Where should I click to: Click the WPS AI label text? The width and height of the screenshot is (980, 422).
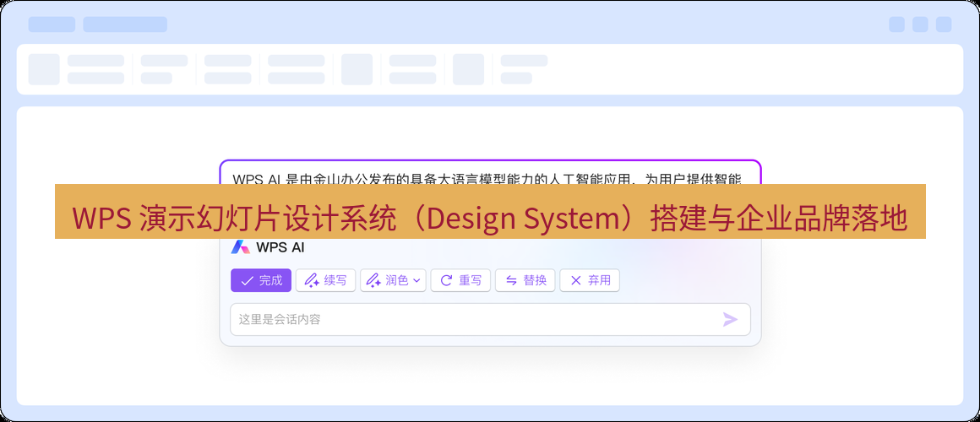click(x=280, y=247)
